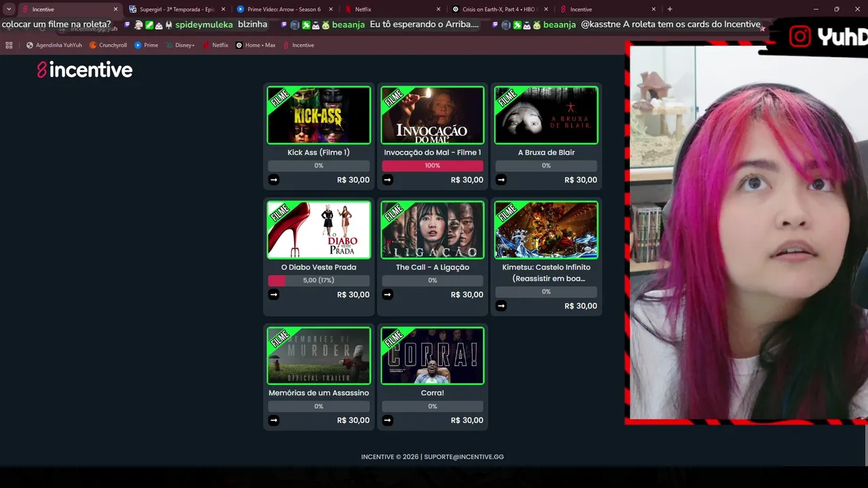Open the O Diabo Veste Prada thumbnail
The width and height of the screenshot is (868, 488).
(x=319, y=230)
